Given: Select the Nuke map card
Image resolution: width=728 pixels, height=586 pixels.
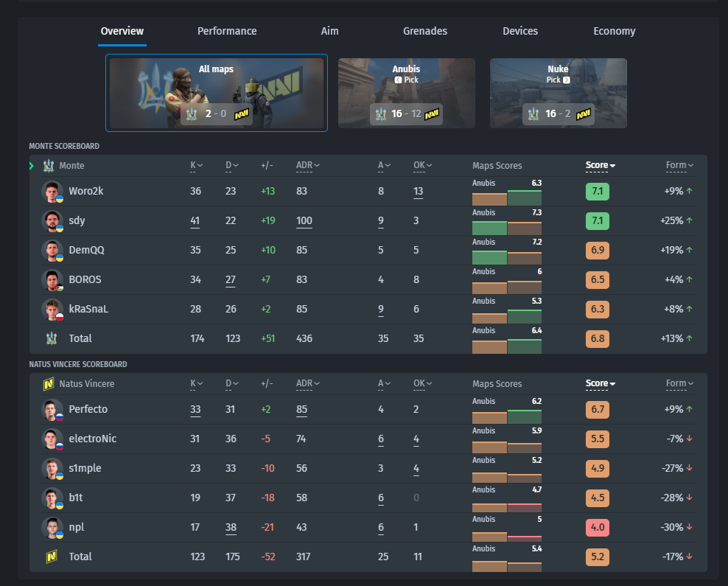Looking at the screenshot, I should click(558, 93).
